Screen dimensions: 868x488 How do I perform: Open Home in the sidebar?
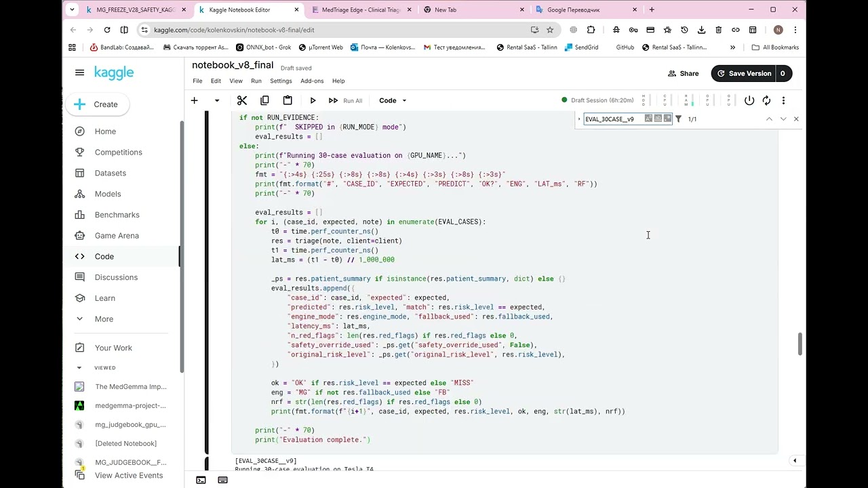[105, 131]
